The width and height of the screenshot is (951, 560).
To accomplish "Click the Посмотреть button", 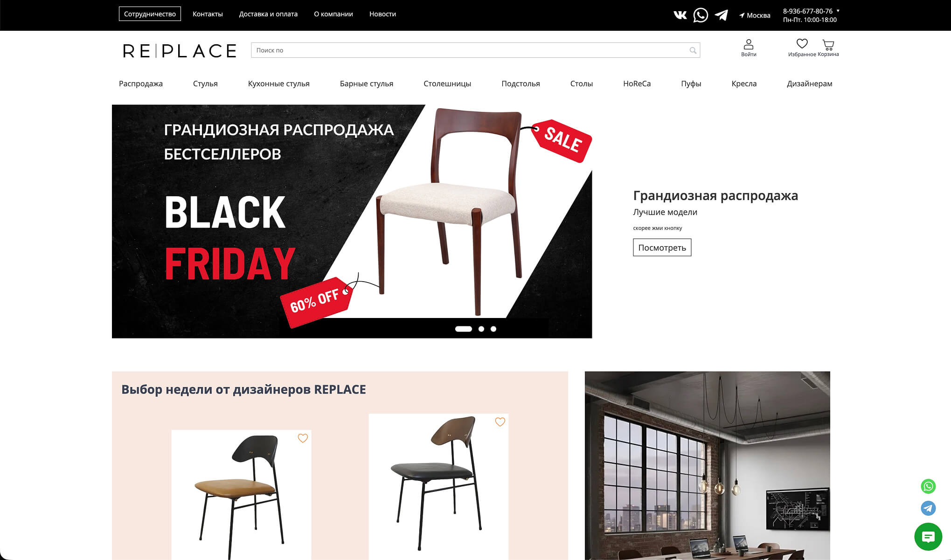I will (x=662, y=248).
